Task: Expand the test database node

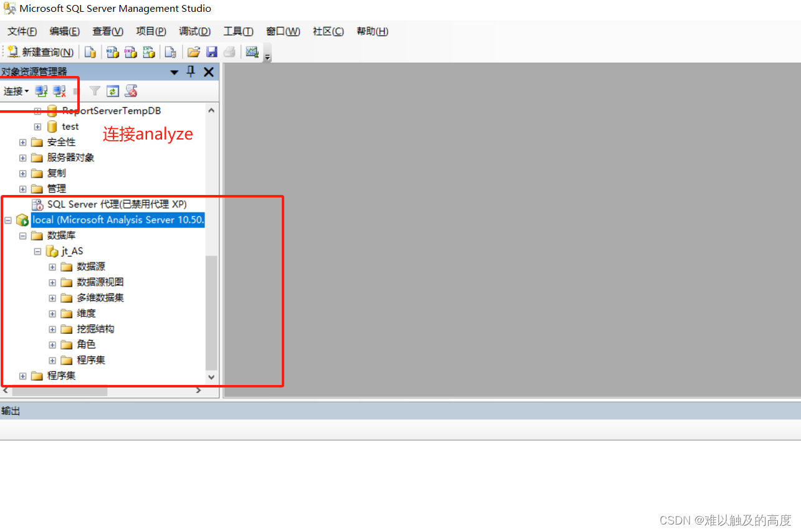Action: 37,126
